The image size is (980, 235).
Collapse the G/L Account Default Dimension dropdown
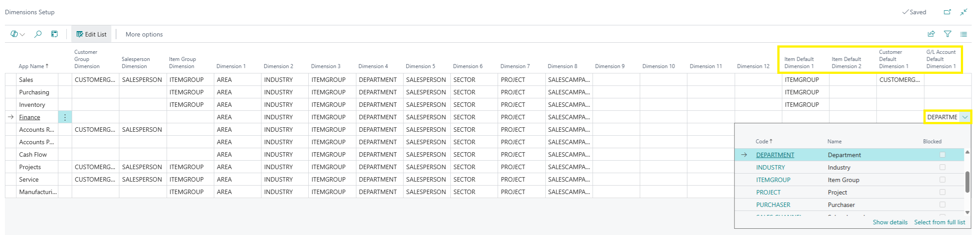965,117
